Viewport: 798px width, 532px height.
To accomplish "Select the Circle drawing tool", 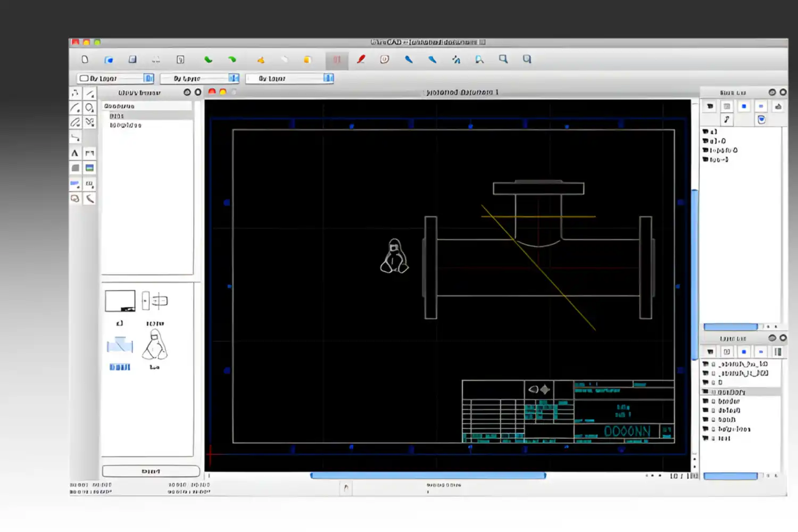I will (89, 107).
